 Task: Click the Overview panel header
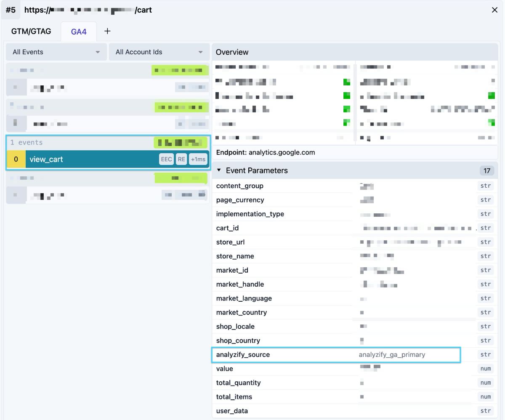355,52
